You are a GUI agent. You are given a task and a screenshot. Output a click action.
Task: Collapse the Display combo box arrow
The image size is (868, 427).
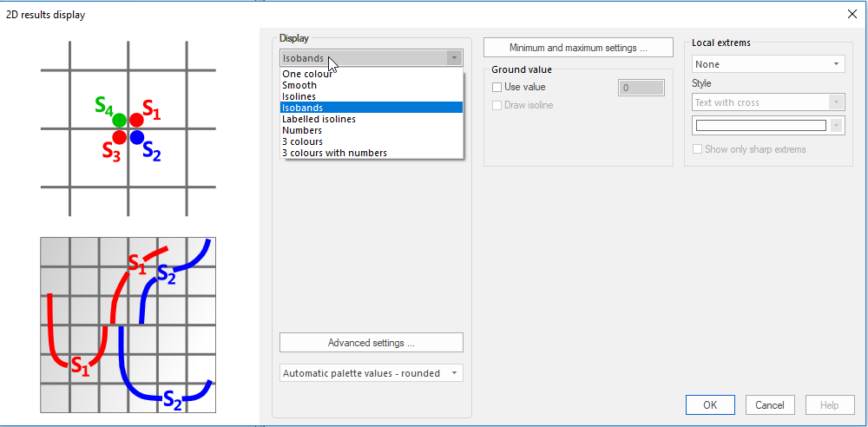point(454,58)
